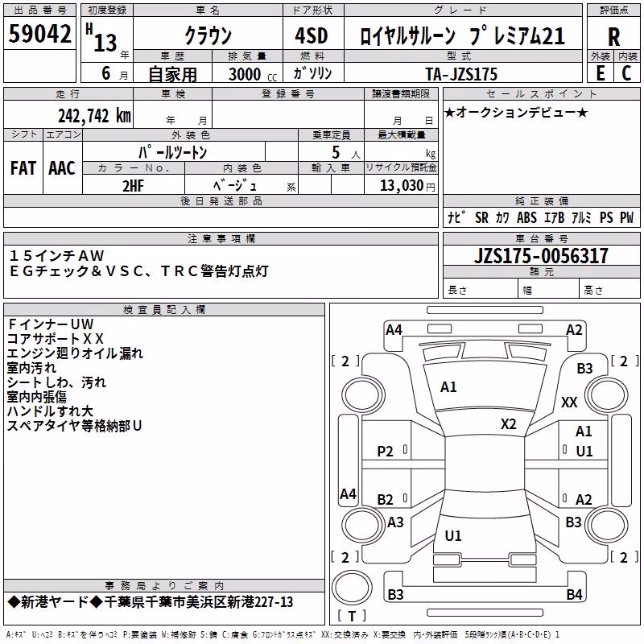Viewport: 644px width, 644px height.
Task: Click the note 15インチAW
Action: coord(56,256)
